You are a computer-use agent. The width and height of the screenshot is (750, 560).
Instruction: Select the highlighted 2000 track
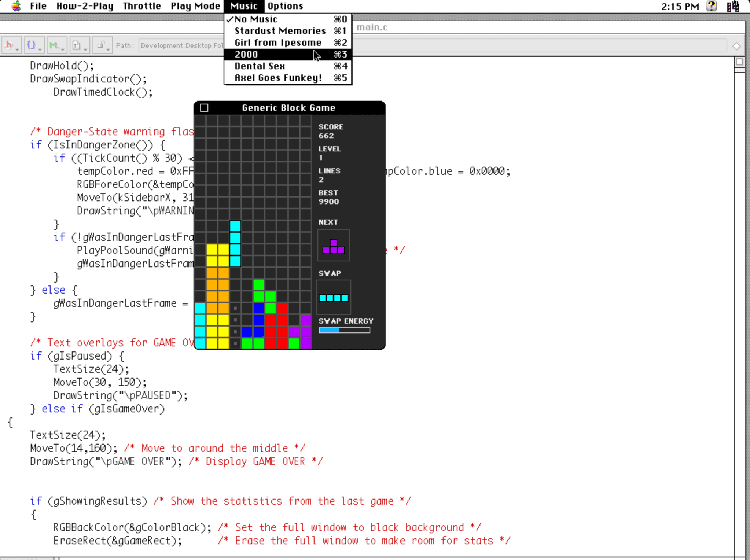click(288, 54)
